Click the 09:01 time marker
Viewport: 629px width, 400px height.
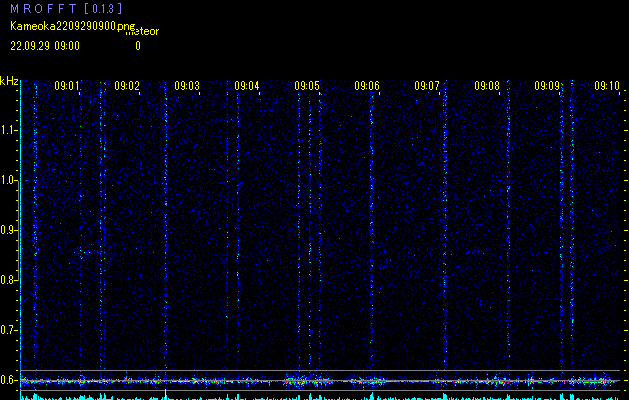click(x=67, y=86)
